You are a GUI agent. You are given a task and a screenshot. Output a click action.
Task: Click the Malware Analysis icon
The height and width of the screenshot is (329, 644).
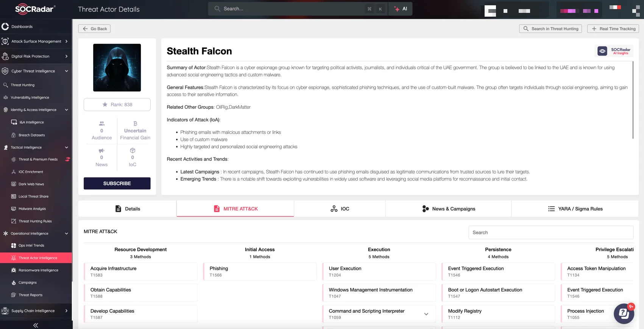coord(14,209)
